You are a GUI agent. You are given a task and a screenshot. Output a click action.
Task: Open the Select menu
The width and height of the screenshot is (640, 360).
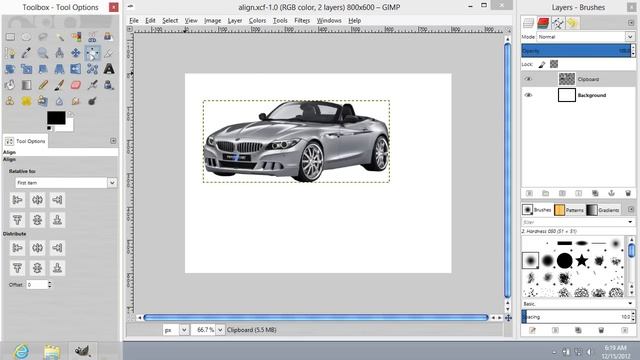(170, 20)
